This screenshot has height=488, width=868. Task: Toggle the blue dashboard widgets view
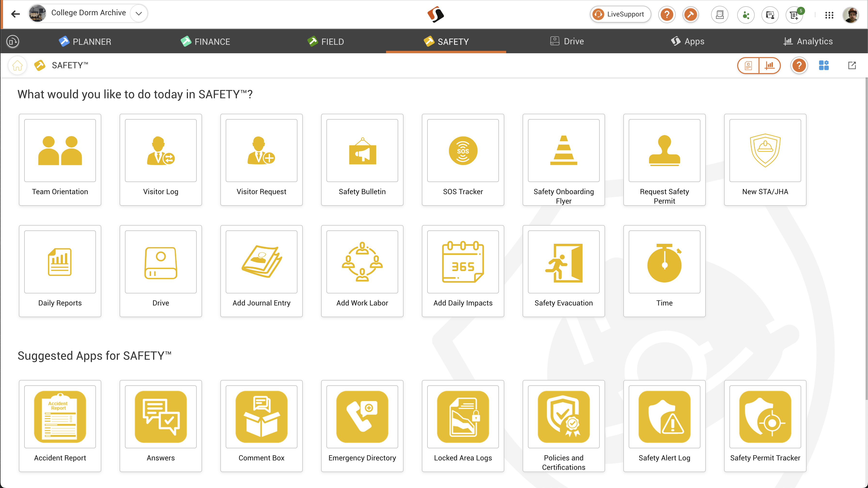[823, 65]
